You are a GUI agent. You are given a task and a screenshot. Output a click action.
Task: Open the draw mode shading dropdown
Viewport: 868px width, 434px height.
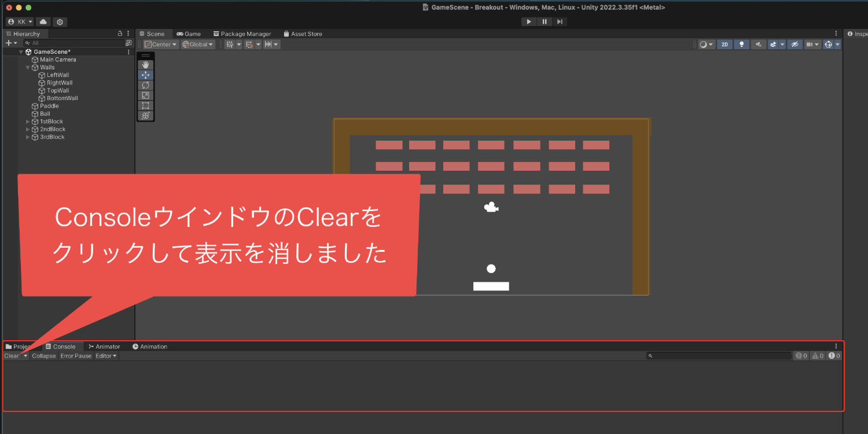pyautogui.click(x=706, y=44)
